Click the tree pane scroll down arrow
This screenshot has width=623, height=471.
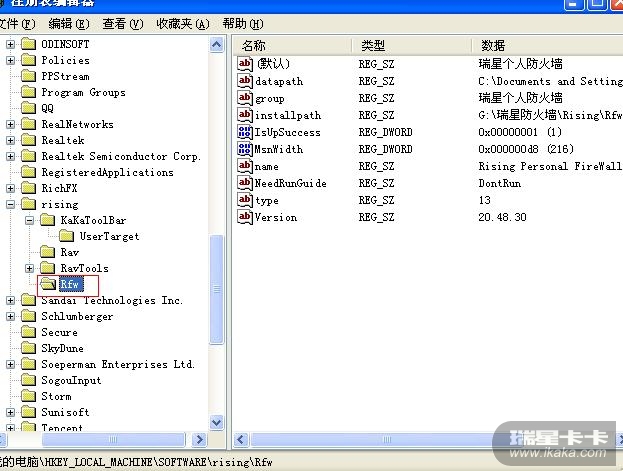point(217,422)
